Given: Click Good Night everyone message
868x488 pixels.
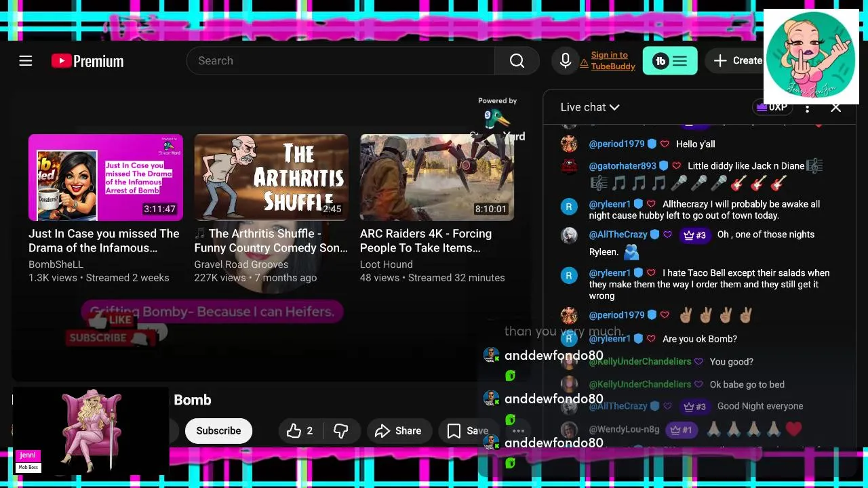Looking at the screenshot, I should tap(760, 406).
